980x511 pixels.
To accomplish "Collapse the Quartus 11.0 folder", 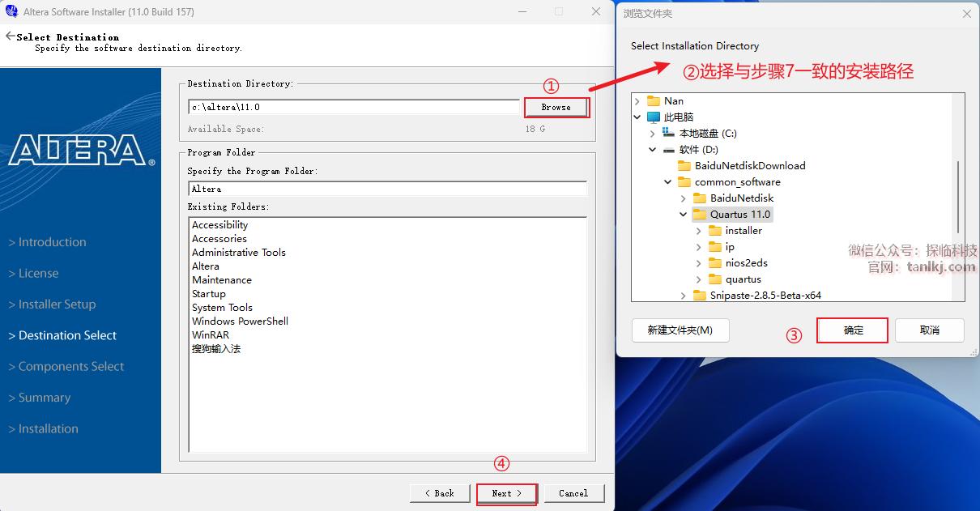I will tap(684, 215).
